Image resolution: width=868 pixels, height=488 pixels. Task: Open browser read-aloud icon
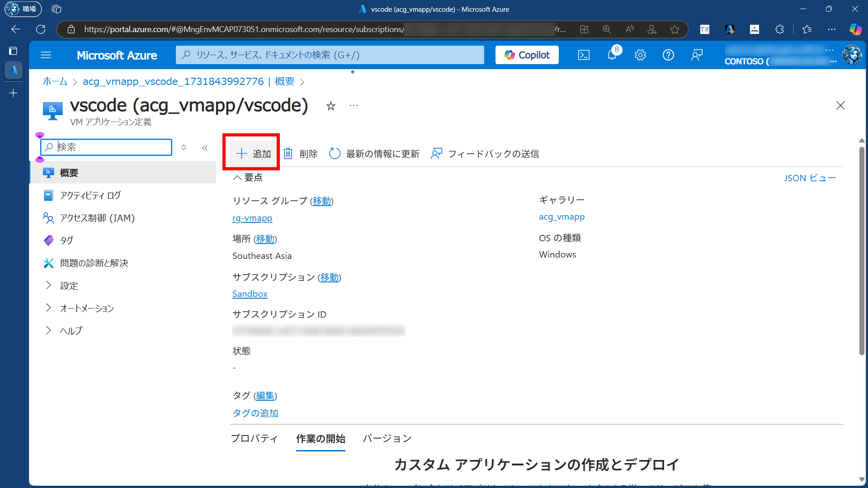629,29
